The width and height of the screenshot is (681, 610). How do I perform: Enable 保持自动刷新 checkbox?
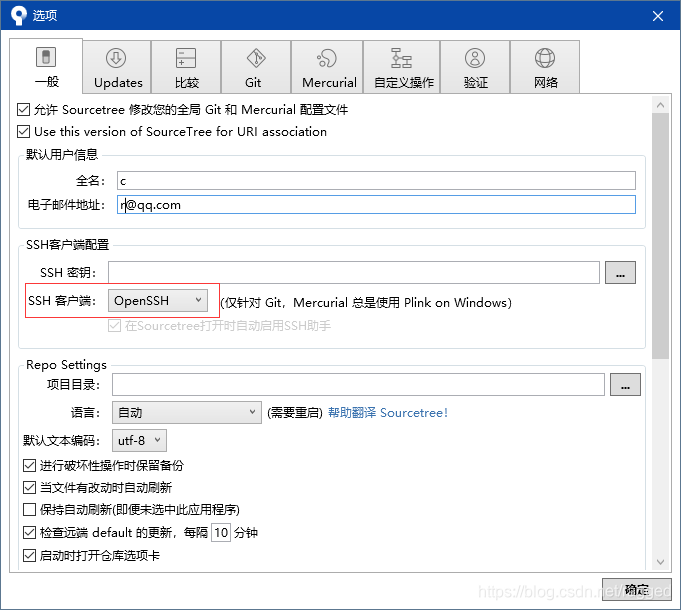coord(29,509)
